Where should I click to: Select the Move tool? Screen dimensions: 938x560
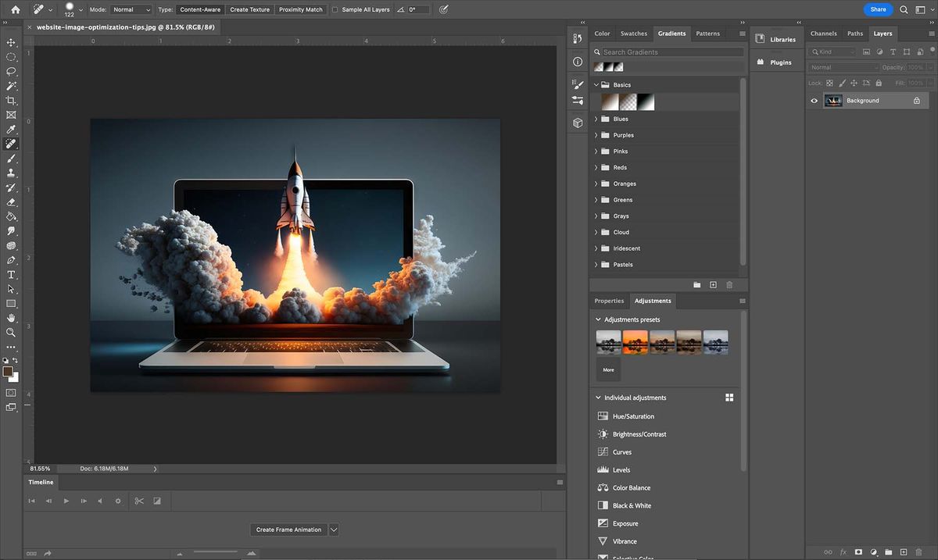click(11, 42)
